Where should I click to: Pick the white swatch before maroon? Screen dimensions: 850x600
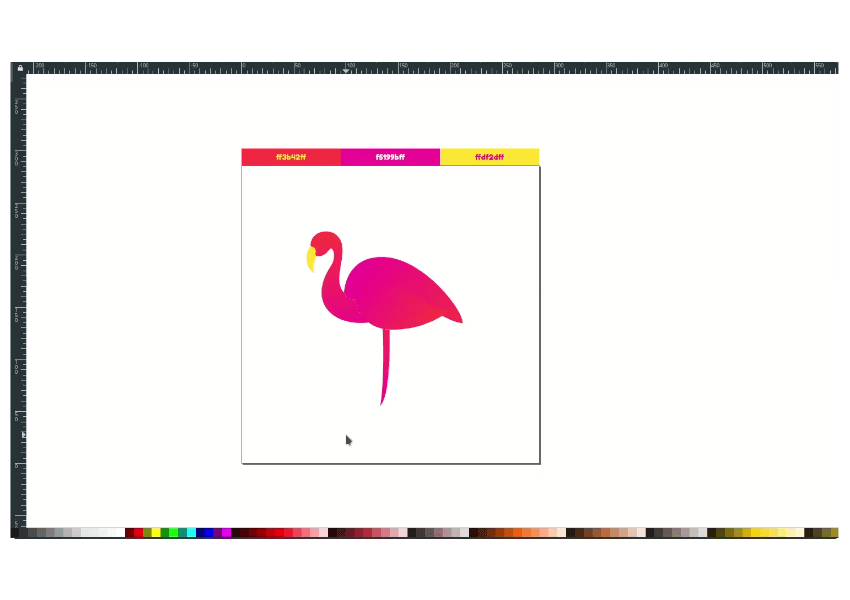120,533
